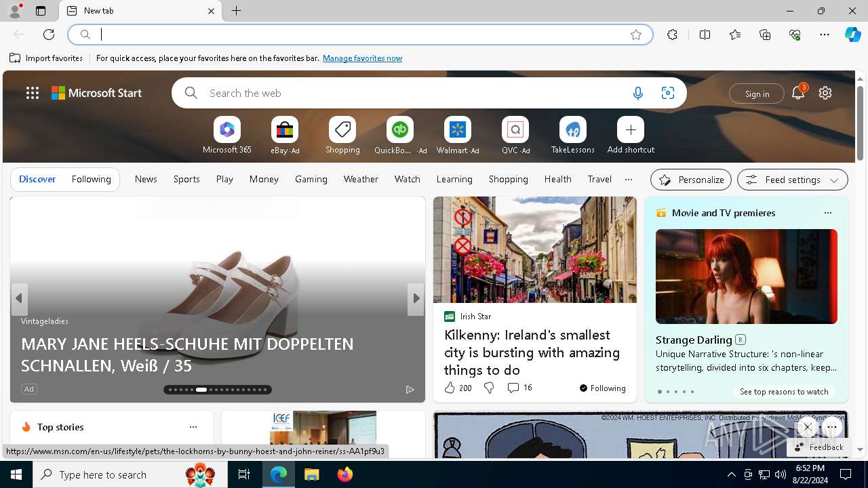Start voice search microphone

(x=637, y=94)
